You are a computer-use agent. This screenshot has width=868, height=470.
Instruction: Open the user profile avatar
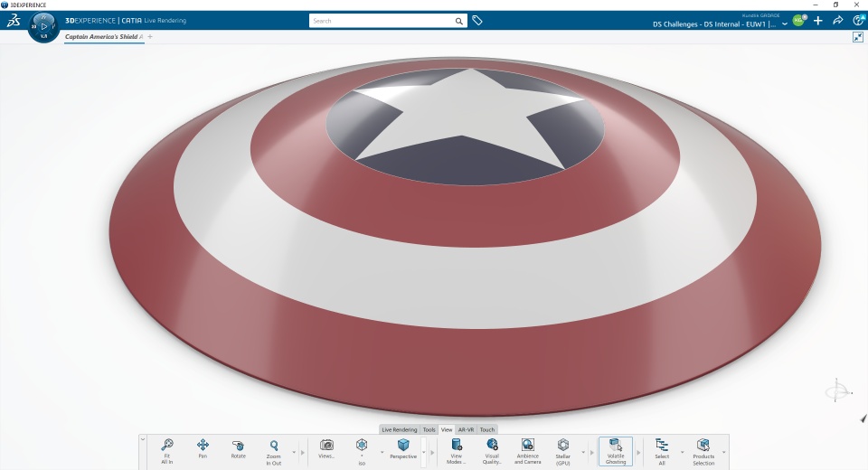click(x=798, y=20)
